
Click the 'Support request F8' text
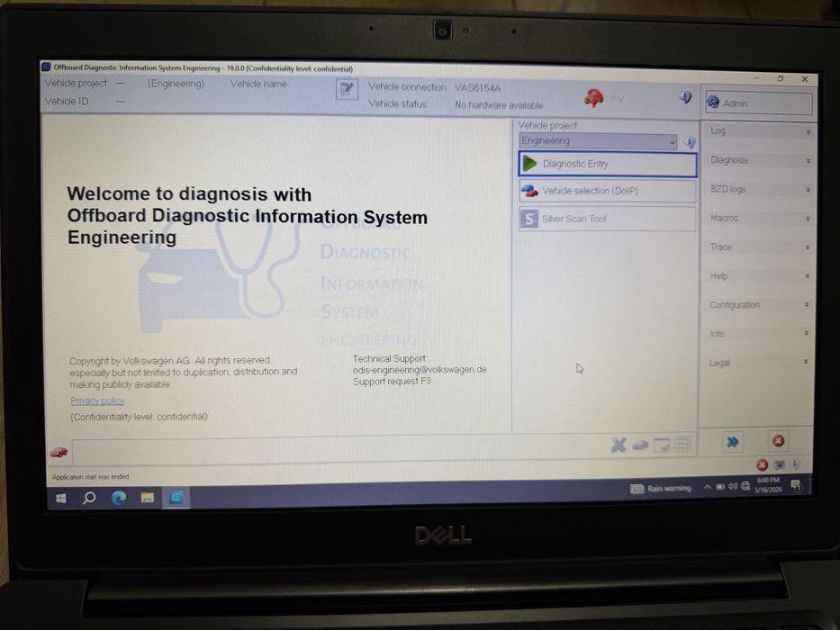pyautogui.click(x=392, y=382)
